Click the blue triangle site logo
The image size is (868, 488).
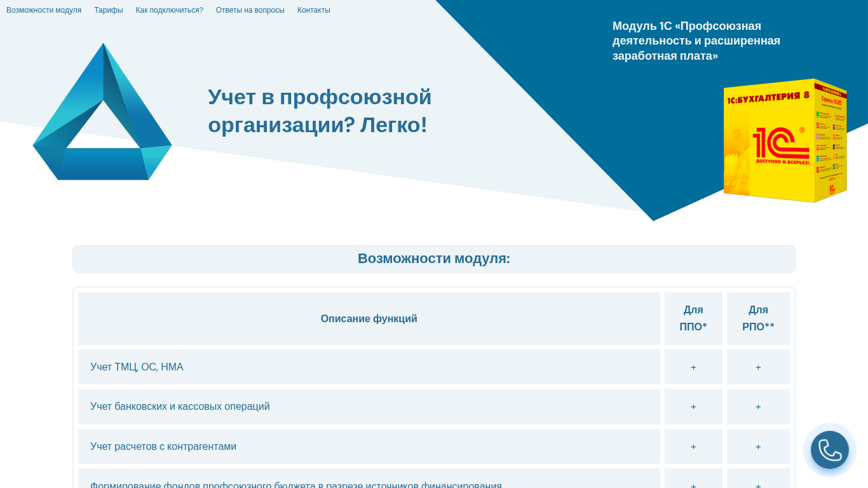tap(102, 112)
